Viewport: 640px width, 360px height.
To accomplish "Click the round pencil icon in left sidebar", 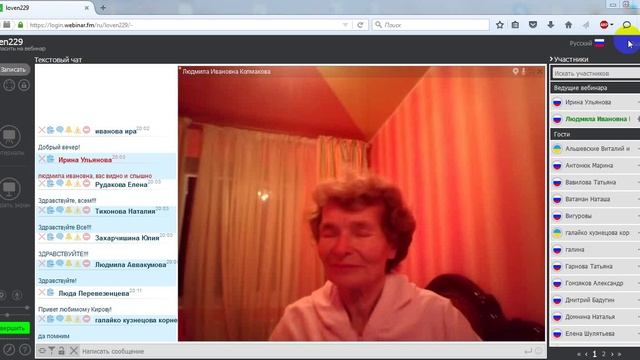I will [x=9, y=349].
